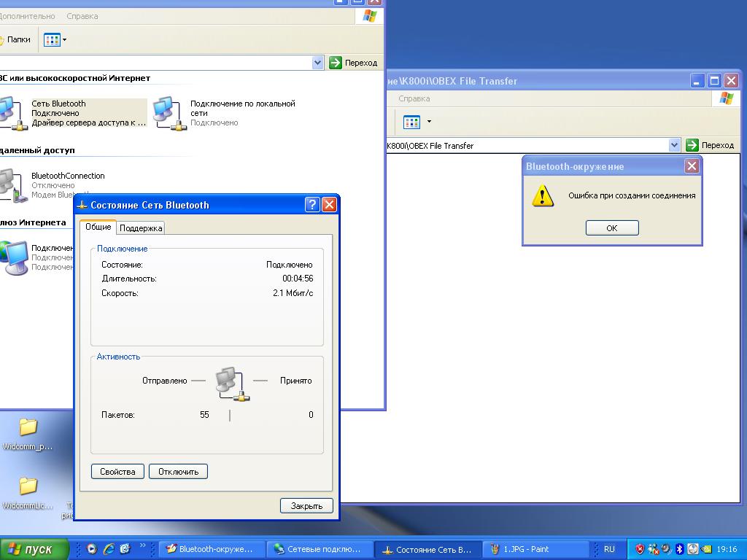Launch Internet Explorer from Quick Launch
The width and height of the screenshot is (747, 560).
coord(109,549)
